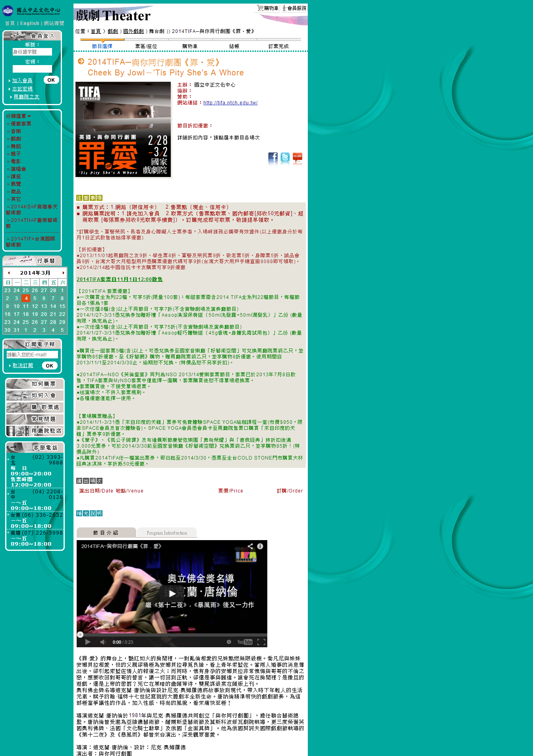The image size is (533, 756).
Task: Select the 訂票完成 step
Action: pyautogui.click(x=278, y=46)
